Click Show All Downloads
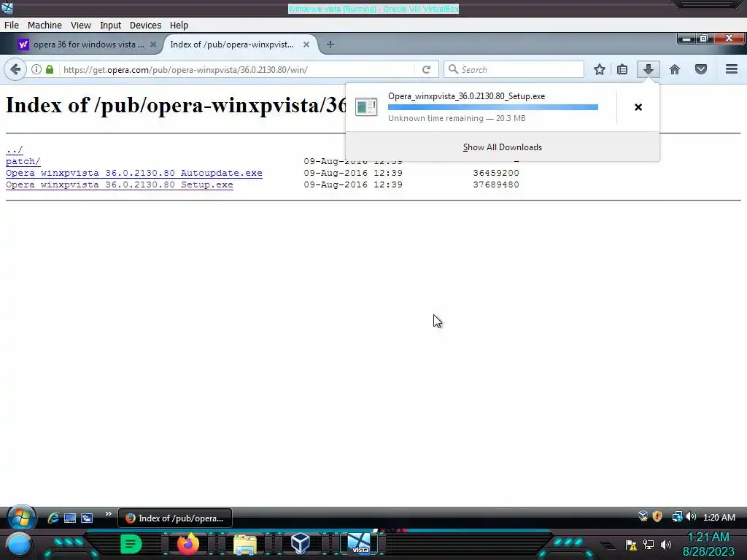Viewport: 747px width, 560px height. [x=503, y=147]
